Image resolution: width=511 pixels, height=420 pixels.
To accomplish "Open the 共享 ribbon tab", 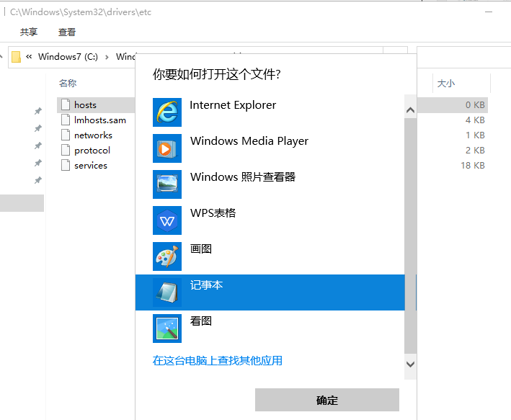I will (x=29, y=32).
